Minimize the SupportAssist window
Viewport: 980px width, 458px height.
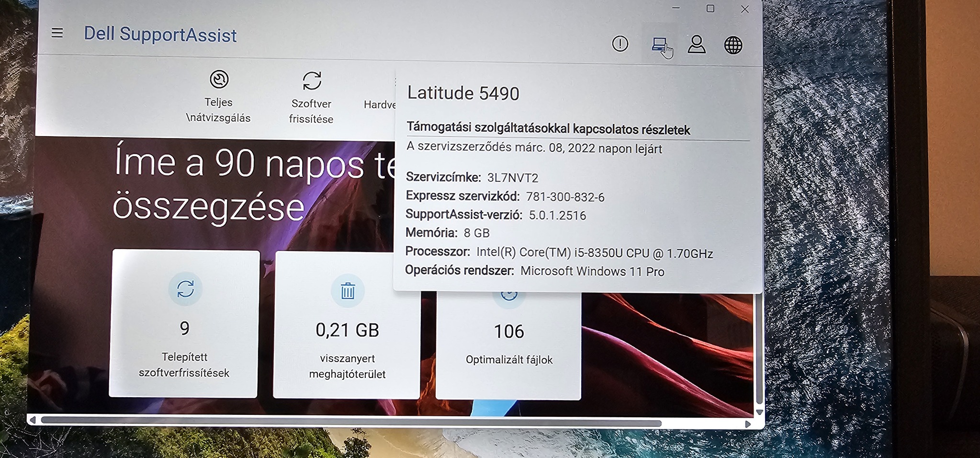click(x=676, y=8)
